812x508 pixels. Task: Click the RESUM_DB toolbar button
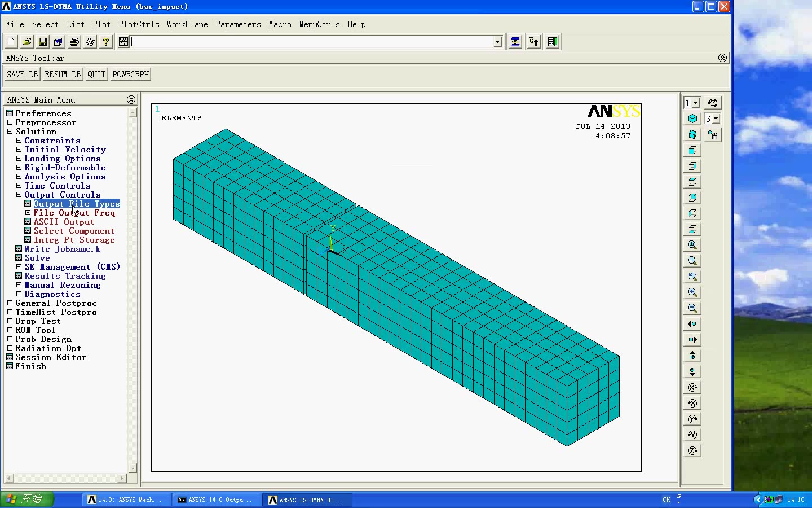(x=62, y=74)
